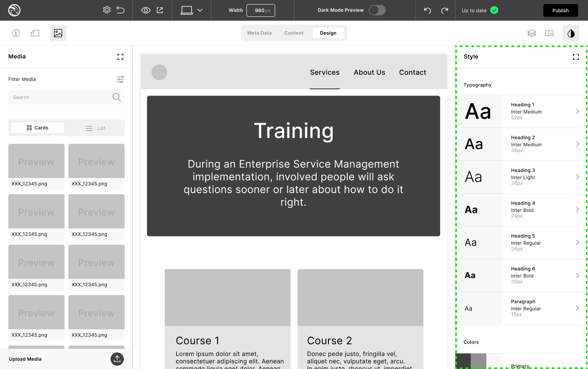Viewport: 588px width, 369px height.
Task: Click the Upload Media arrow button
Action: 117,359
